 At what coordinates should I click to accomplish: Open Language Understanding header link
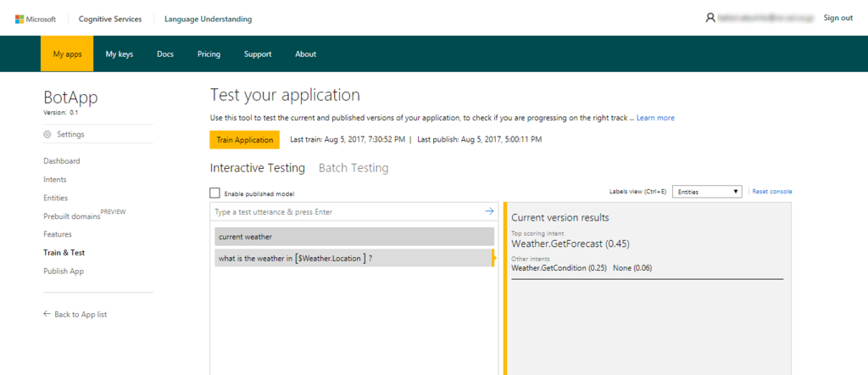tap(209, 19)
